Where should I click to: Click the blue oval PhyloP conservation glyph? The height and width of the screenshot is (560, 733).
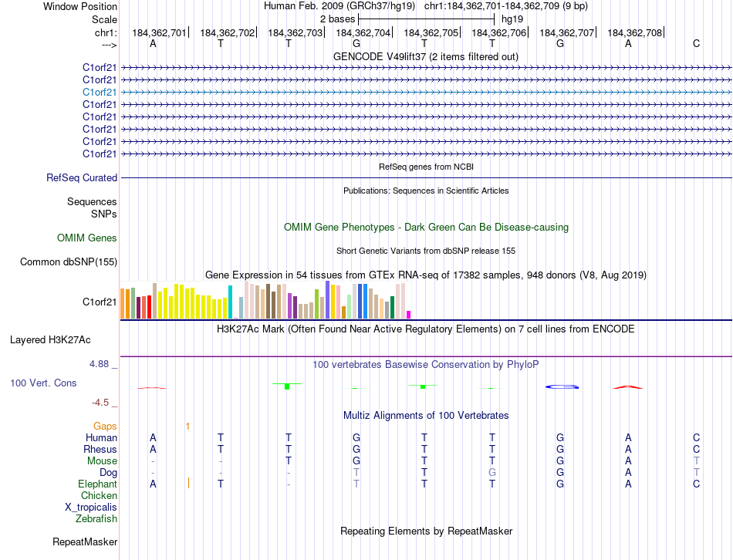(x=561, y=386)
